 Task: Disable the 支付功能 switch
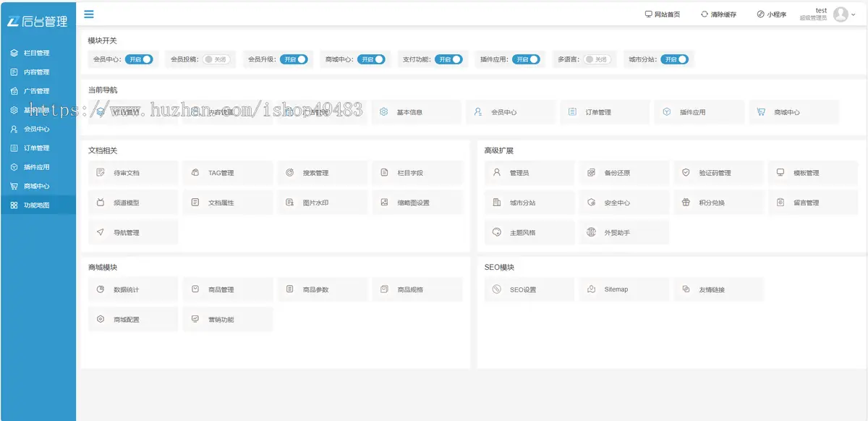tap(448, 59)
